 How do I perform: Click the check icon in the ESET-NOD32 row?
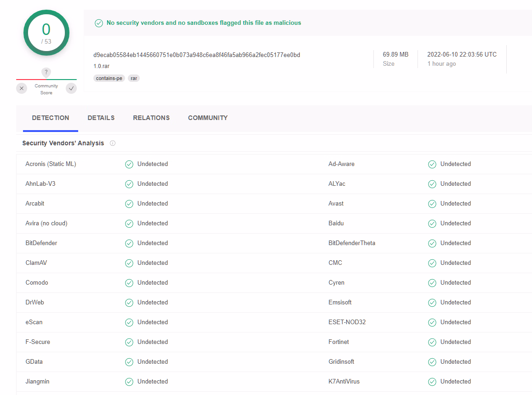click(x=432, y=323)
